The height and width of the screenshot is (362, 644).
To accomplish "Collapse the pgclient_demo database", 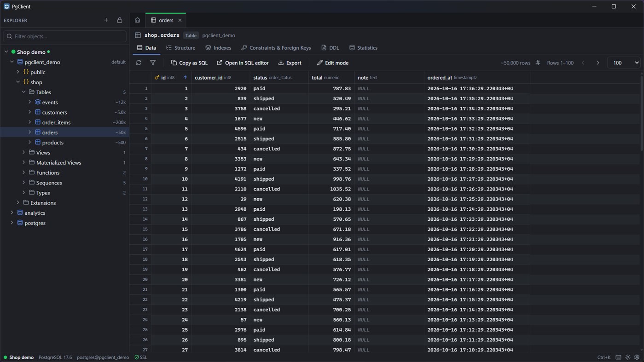I will pyautogui.click(x=12, y=62).
